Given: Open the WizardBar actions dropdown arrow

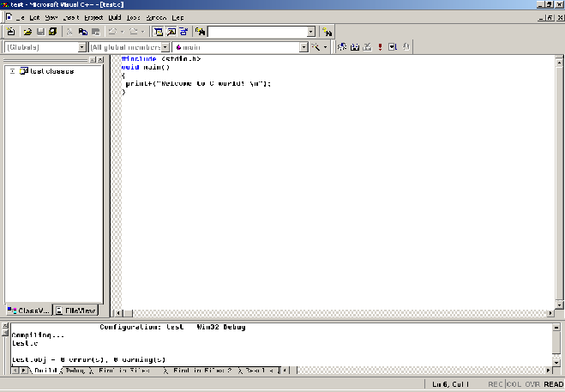Looking at the screenshot, I should (x=325, y=47).
